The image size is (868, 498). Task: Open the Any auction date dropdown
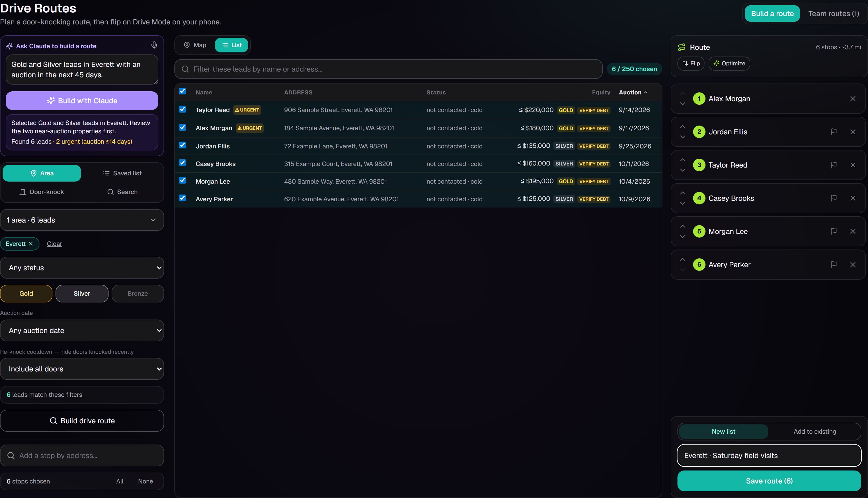click(82, 330)
